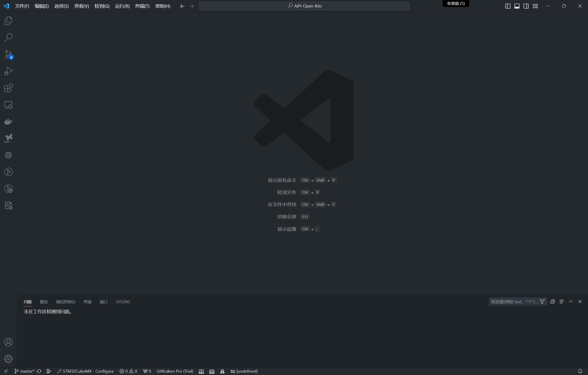588x375 pixels.
Task: Open the Remote Explorer view
Action: [x=8, y=105]
